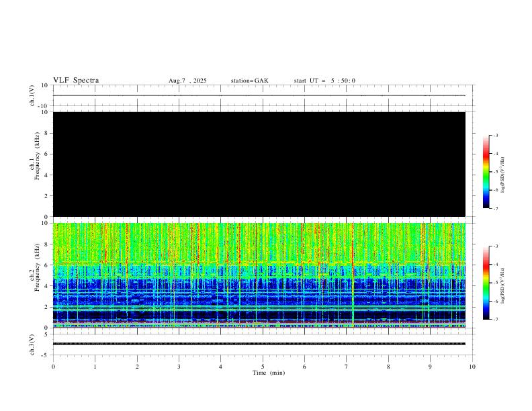Click the date label 'Aug.7 , 2025'

pos(187,81)
